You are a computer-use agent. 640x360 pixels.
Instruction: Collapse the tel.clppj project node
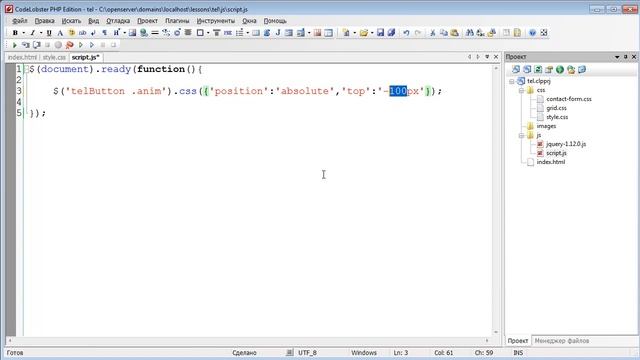[x=512, y=81]
